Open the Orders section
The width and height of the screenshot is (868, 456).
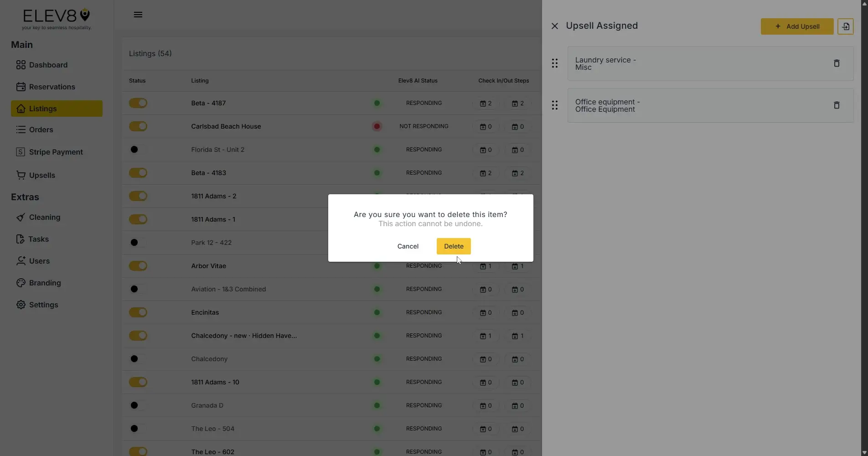[41, 130]
